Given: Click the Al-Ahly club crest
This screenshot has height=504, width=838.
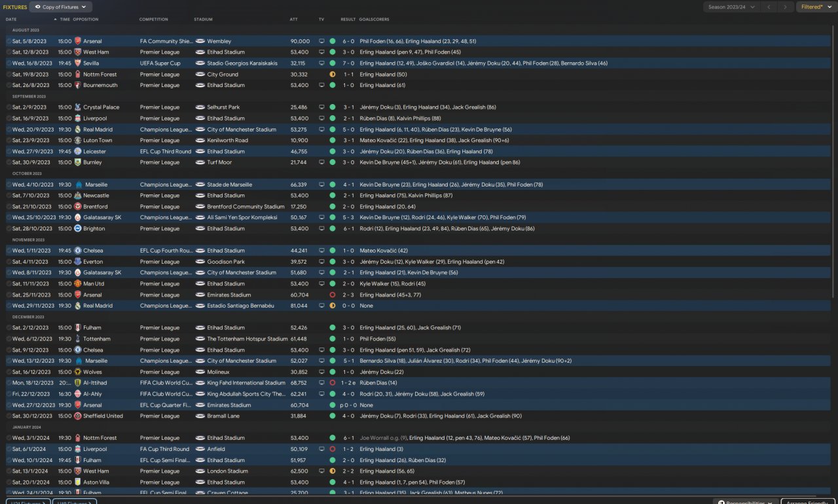Looking at the screenshot, I should 78,394.
